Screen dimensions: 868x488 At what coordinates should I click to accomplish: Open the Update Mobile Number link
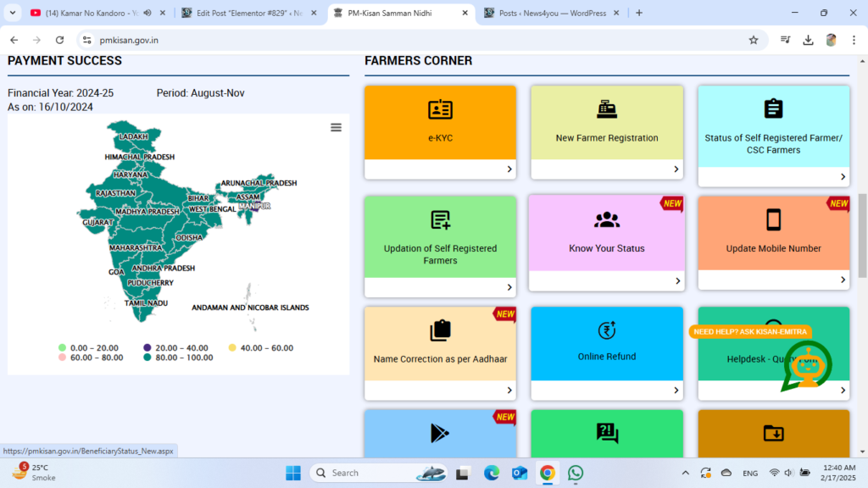(773, 248)
